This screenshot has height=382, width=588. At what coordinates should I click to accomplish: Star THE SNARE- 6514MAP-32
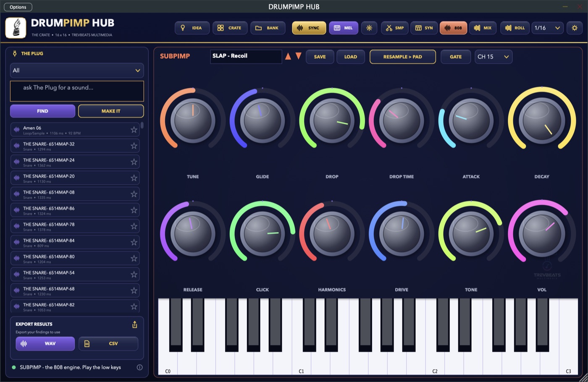(134, 146)
